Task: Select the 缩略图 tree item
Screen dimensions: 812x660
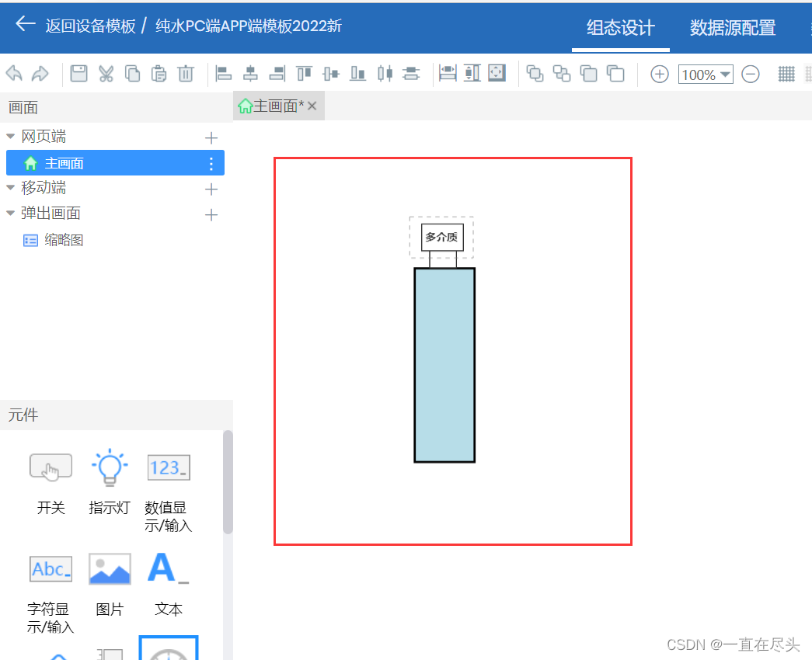Action: 54,240
